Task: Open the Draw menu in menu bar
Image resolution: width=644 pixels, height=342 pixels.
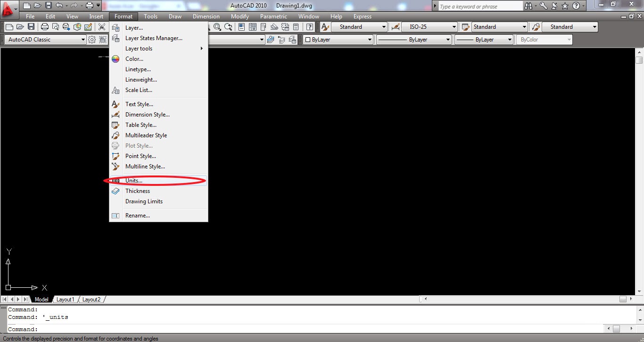Action: [x=175, y=17]
